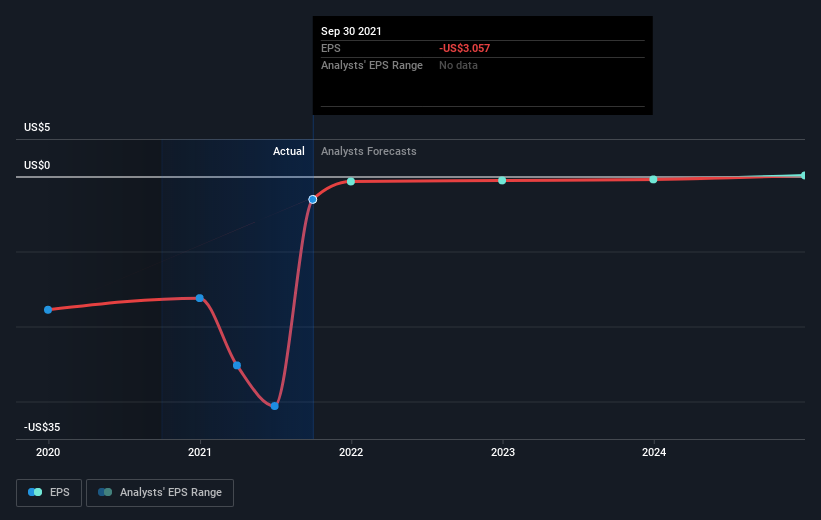Click the -US$35 axis label
The height and width of the screenshot is (520, 821).
[42, 427]
